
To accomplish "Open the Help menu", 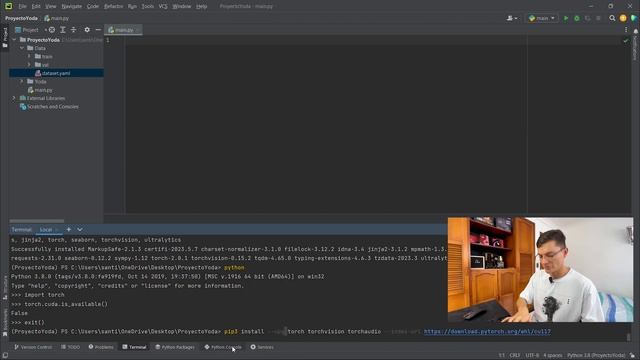I will 202,6.
